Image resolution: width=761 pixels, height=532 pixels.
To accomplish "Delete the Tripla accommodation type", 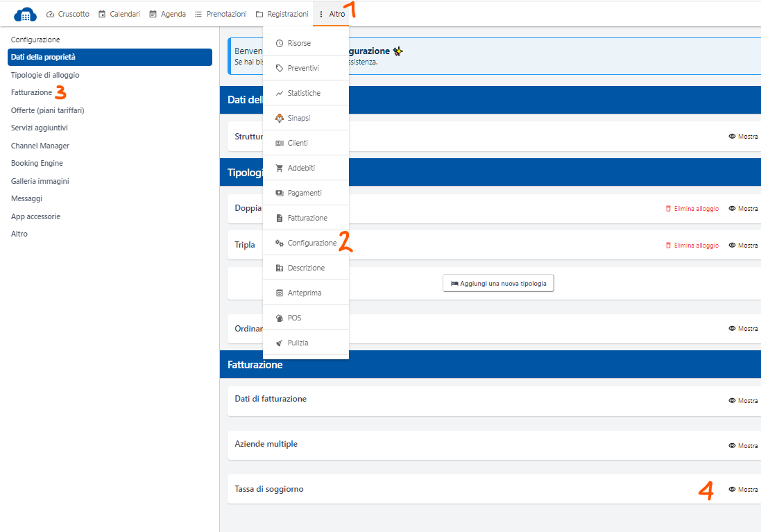I will (x=692, y=246).
